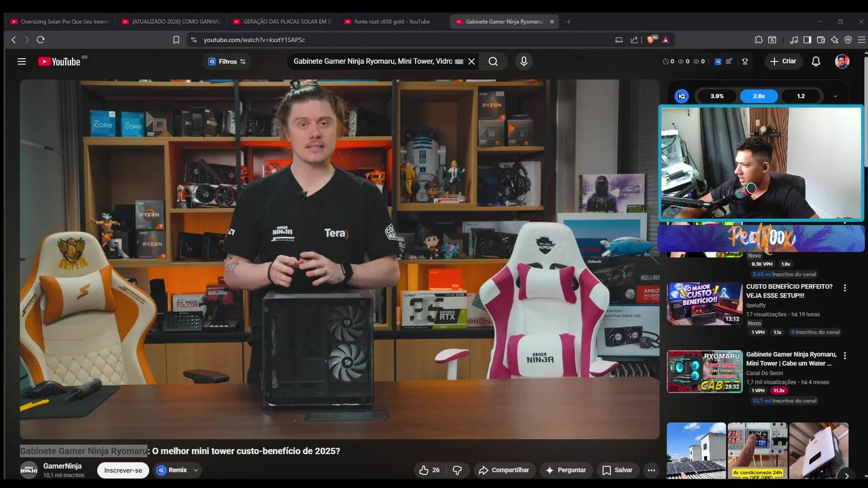868x488 pixels.
Task: Switch to ATUALIZADO 2026 COMO GANHAR tab
Action: pos(171,22)
